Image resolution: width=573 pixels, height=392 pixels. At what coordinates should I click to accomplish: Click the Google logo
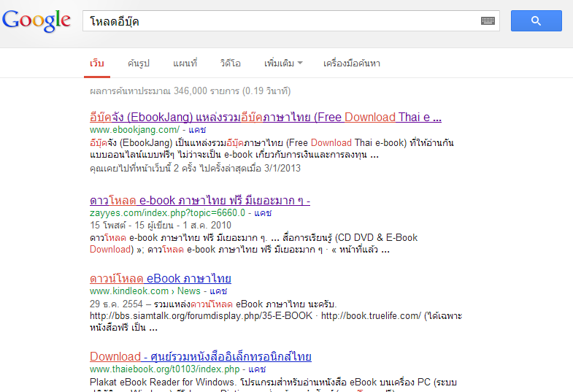point(36,20)
